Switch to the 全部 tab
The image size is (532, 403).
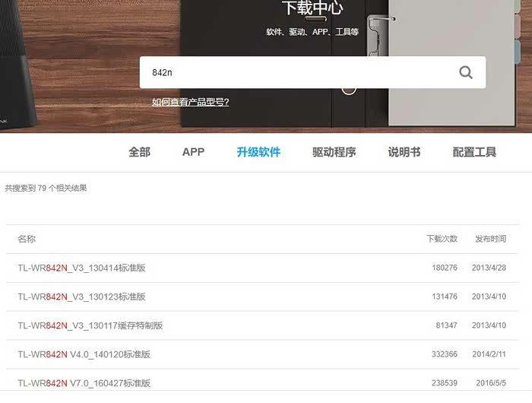coord(139,152)
